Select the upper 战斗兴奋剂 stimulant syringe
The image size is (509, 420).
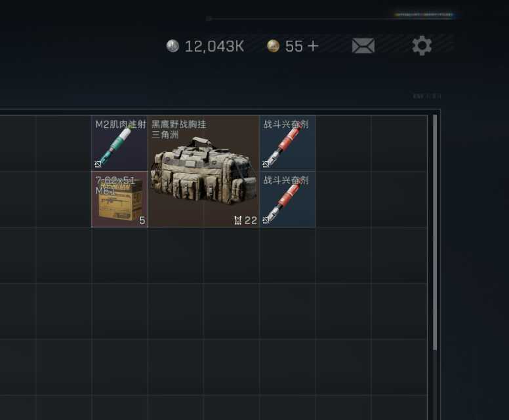[287, 143]
